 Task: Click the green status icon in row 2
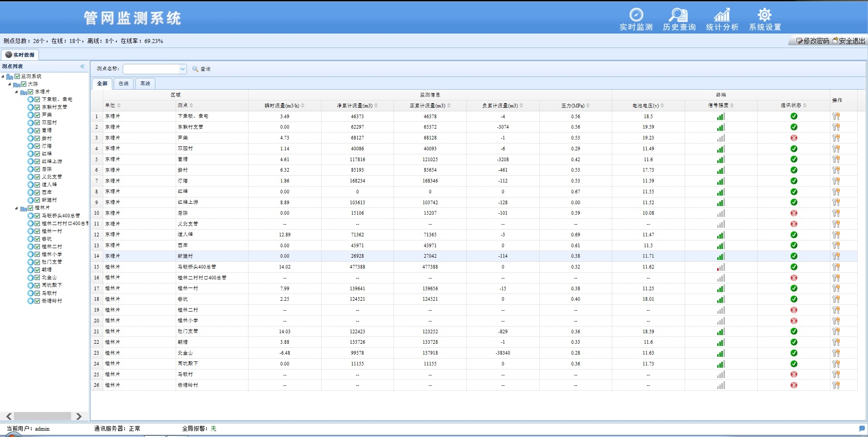(x=794, y=127)
